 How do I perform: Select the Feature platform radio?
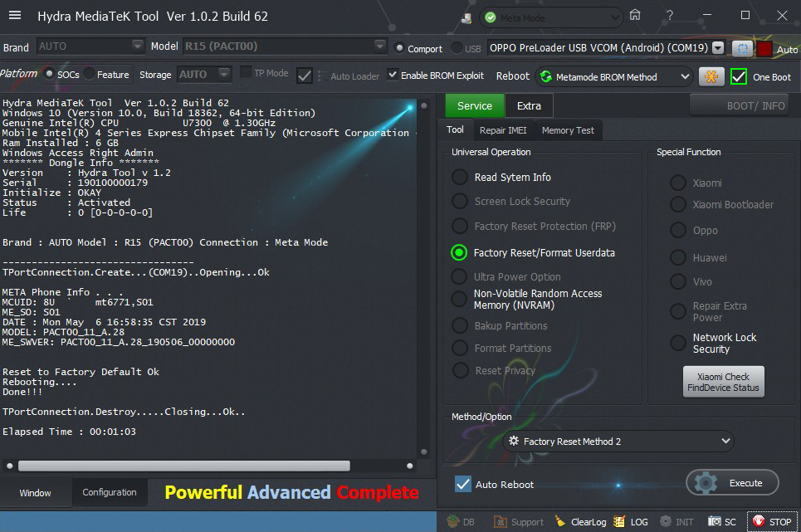(89, 74)
